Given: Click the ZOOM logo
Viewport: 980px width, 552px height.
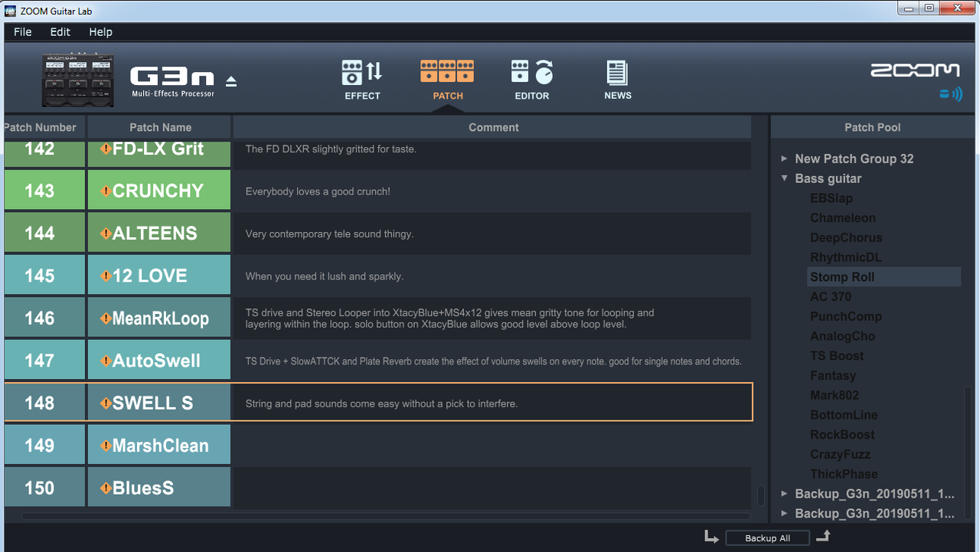Looking at the screenshot, I should coord(915,70).
